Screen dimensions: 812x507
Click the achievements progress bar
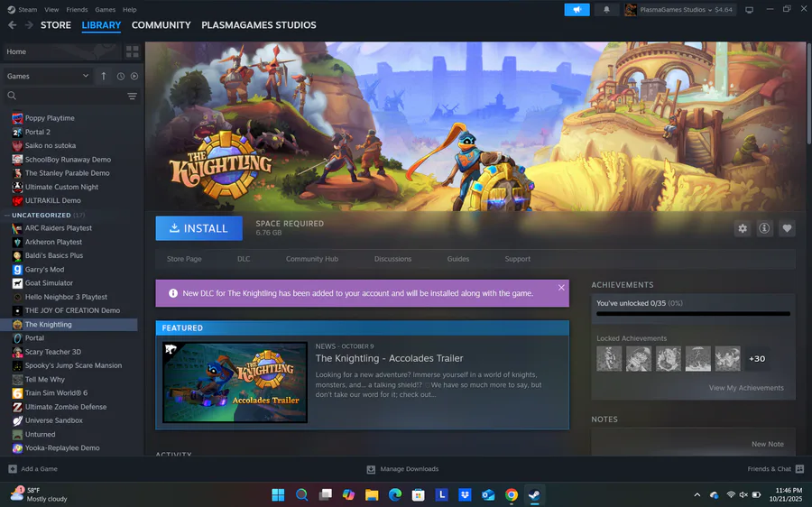pyautogui.click(x=694, y=314)
